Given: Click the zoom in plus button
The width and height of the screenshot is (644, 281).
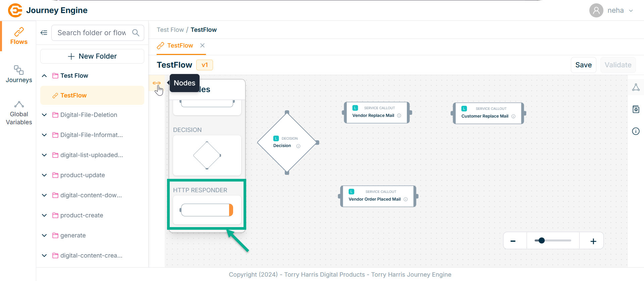Looking at the screenshot, I should point(593,241).
